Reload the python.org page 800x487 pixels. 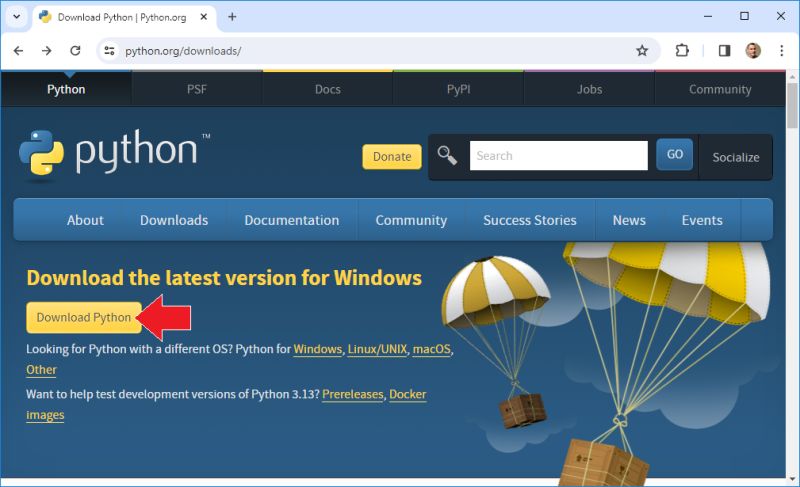point(75,50)
